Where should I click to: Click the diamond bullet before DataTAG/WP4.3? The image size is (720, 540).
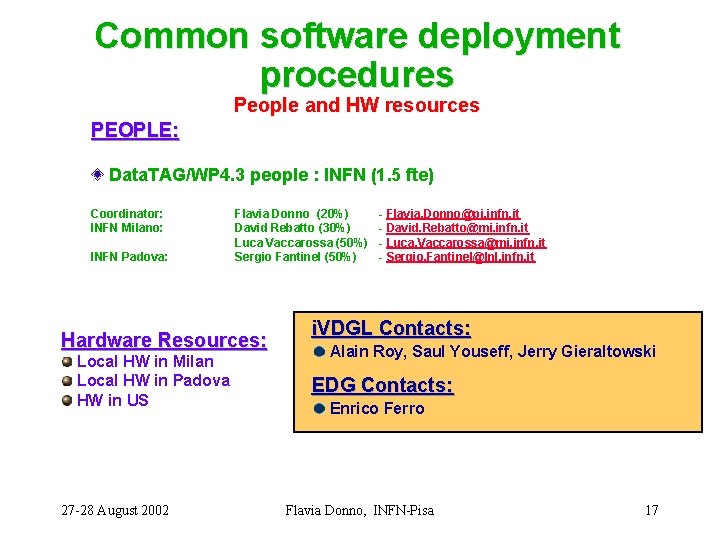coord(97,175)
